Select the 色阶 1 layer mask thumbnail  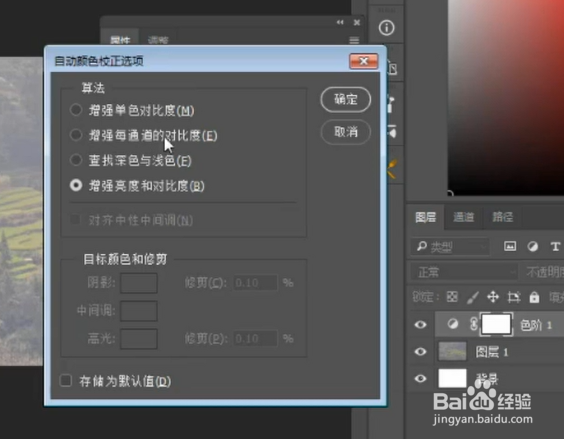[x=496, y=324]
